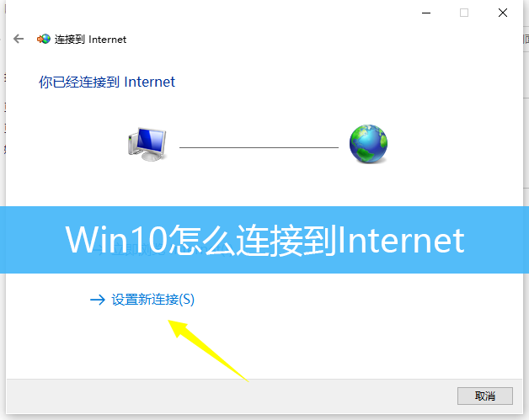Click the 连接到 Internet window title text
This screenshot has width=529, height=420.
pos(90,40)
